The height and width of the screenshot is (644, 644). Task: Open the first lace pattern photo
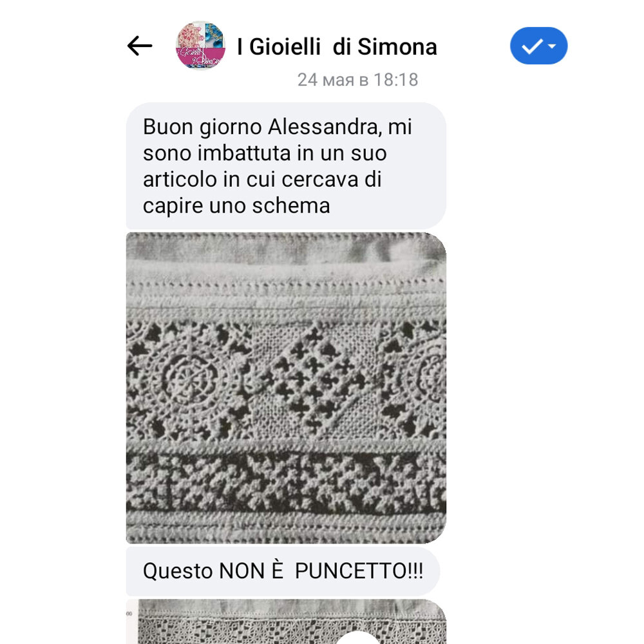[x=286, y=388]
